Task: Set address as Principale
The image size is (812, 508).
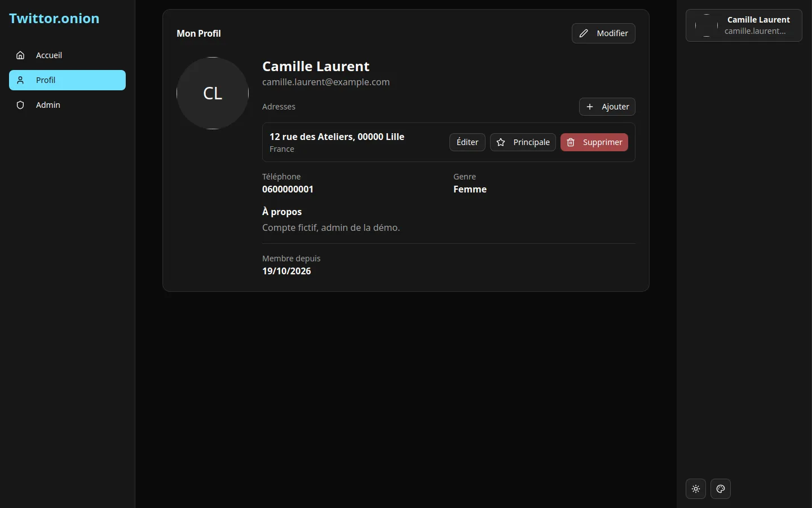Action: [x=523, y=142]
